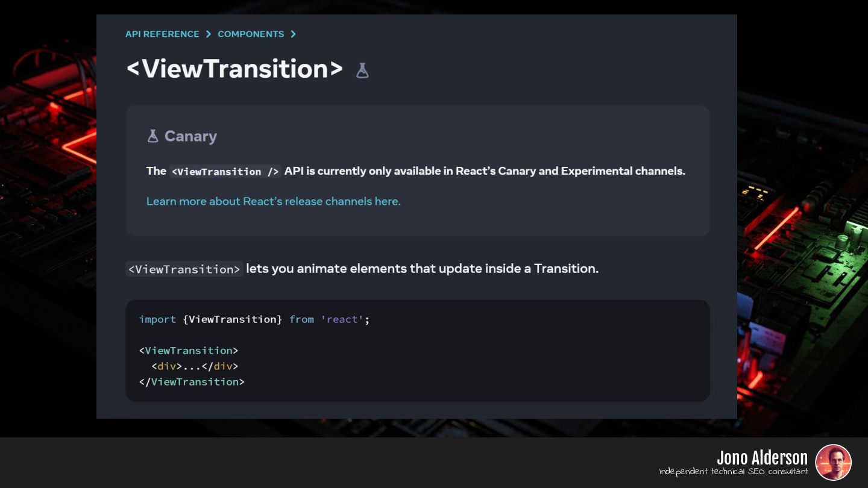Click the inline <ViewTransition> code in the description

pyautogui.click(x=184, y=269)
